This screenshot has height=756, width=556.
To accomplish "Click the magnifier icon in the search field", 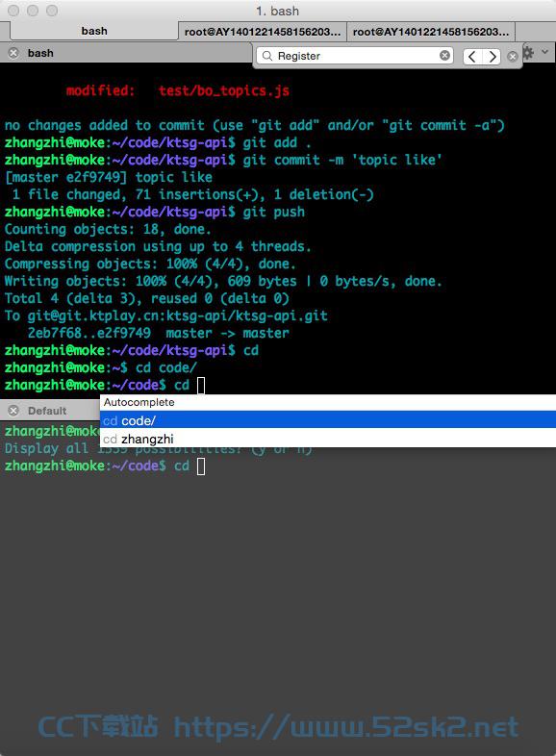I will (266, 56).
